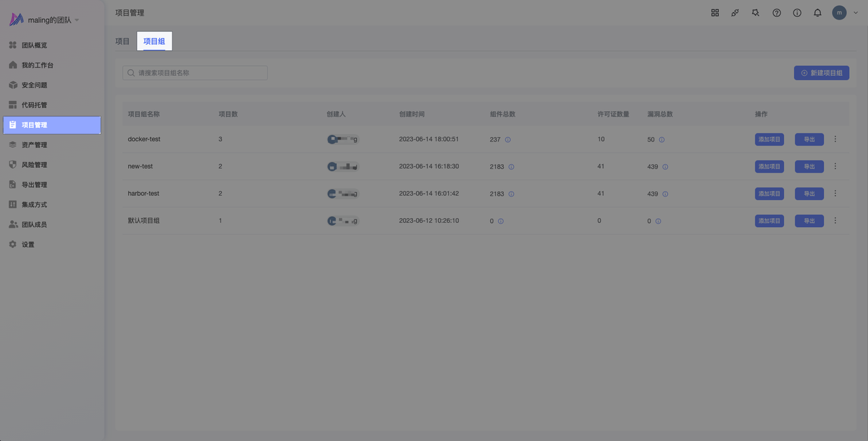Click the notification bell icon
Screen dimensions: 868x441
(817, 13)
